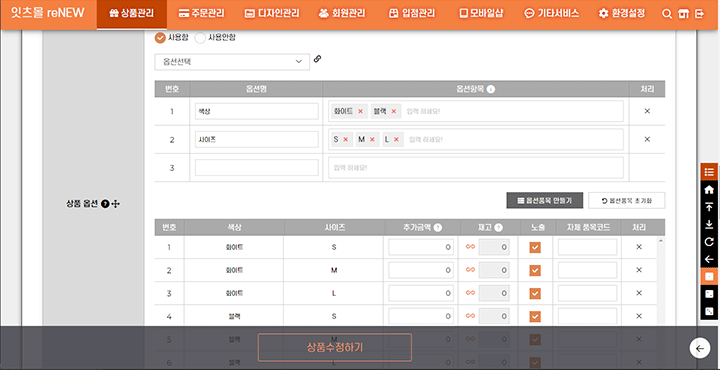The image size is (720, 370).
Task: Click the 잇츠몰 reNEW logo
Action: [x=48, y=13]
